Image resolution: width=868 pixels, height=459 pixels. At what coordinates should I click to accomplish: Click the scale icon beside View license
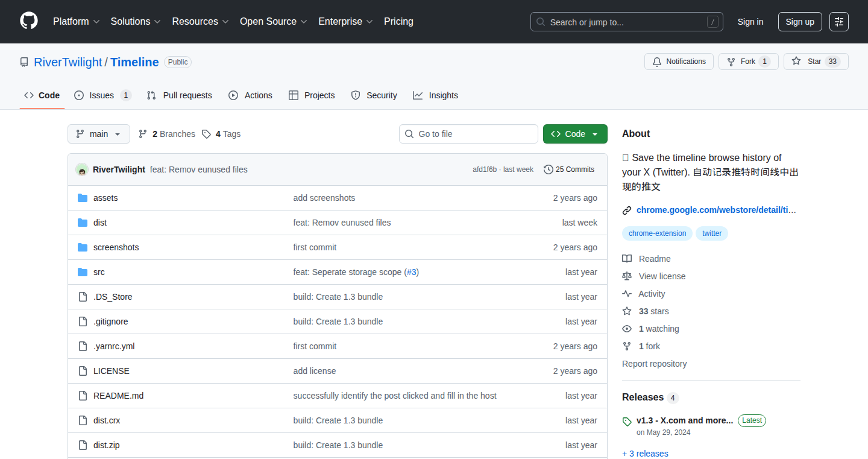tap(627, 276)
